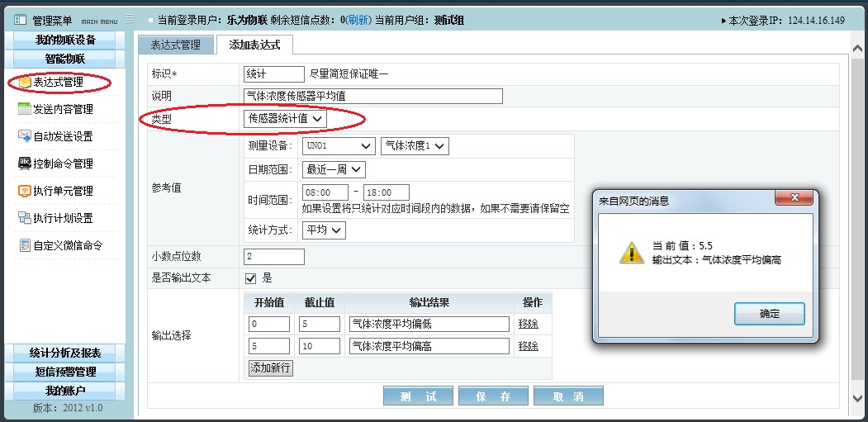Click the 标识 input field

point(274,74)
